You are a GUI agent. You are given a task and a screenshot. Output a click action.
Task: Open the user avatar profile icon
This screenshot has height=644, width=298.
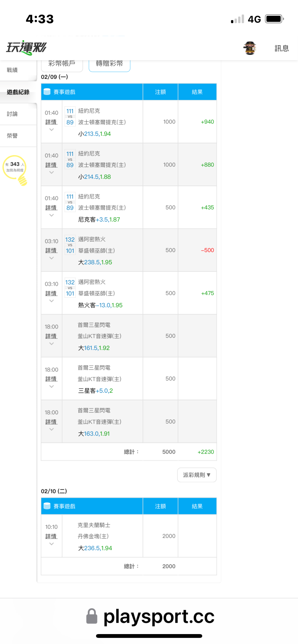[x=250, y=48]
